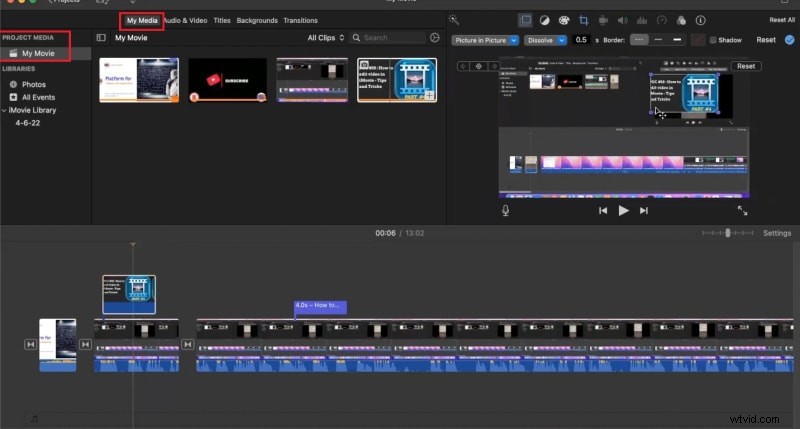The width and height of the screenshot is (800, 429).
Task: Go to next keyframe arrow
Action: point(493,66)
